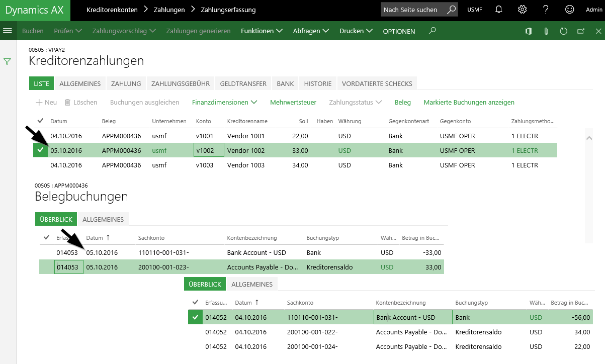
Task: Click the filter funnel icon in sidebar
Action: (8, 61)
